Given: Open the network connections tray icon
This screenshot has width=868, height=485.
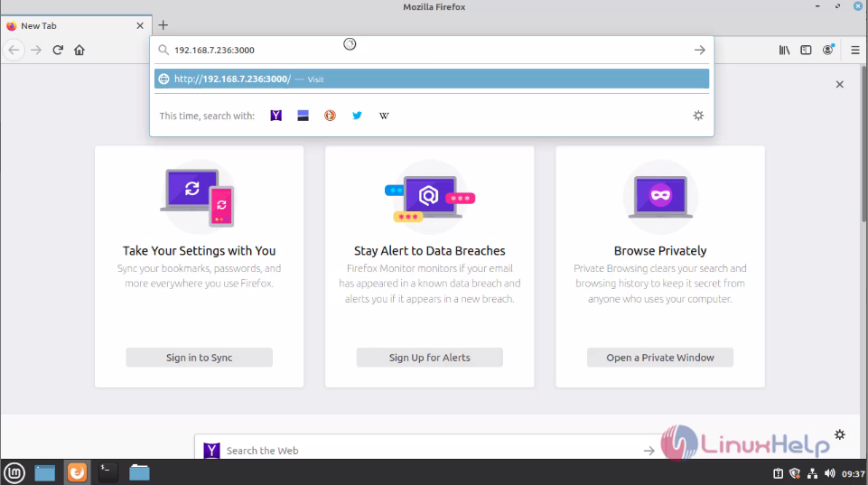Looking at the screenshot, I should 812,473.
